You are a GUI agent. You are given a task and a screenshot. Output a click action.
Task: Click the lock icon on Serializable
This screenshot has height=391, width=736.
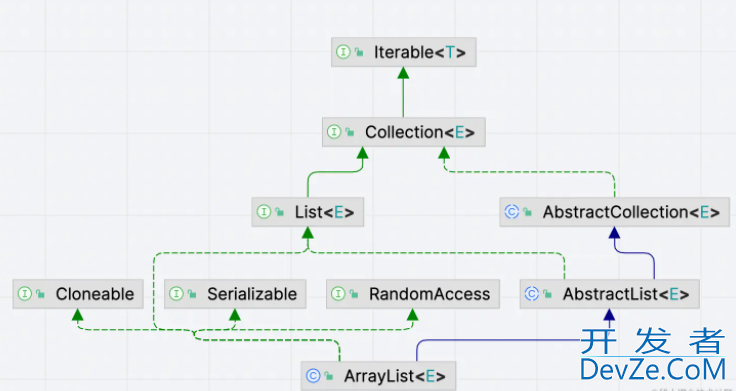192,294
